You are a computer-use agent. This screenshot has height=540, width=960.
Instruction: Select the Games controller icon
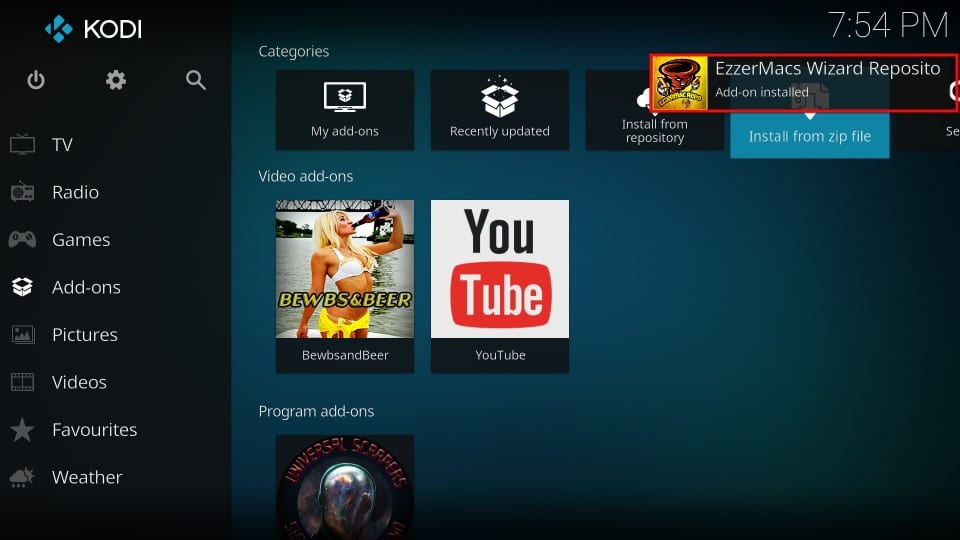pyautogui.click(x=22, y=239)
